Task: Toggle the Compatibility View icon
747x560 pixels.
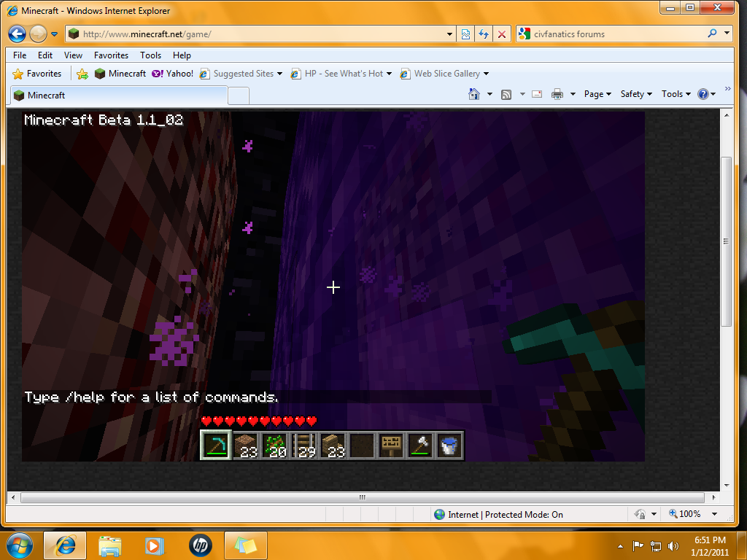Action: click(465, 34)
